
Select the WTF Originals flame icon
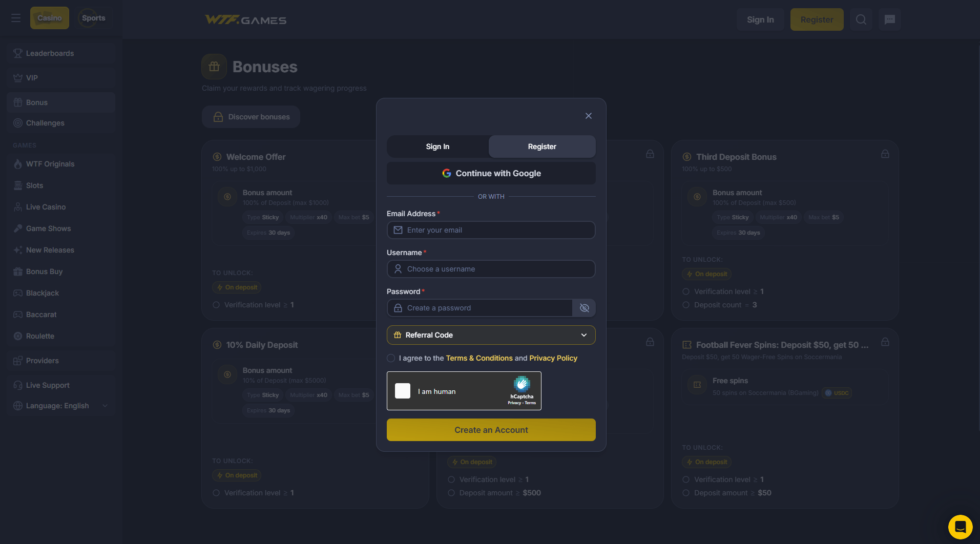[18, 164]
